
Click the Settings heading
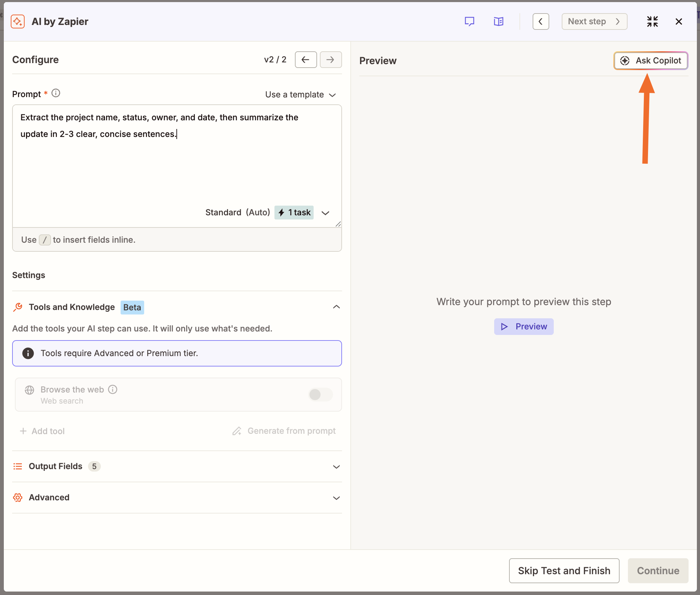(x=29, y=275)
